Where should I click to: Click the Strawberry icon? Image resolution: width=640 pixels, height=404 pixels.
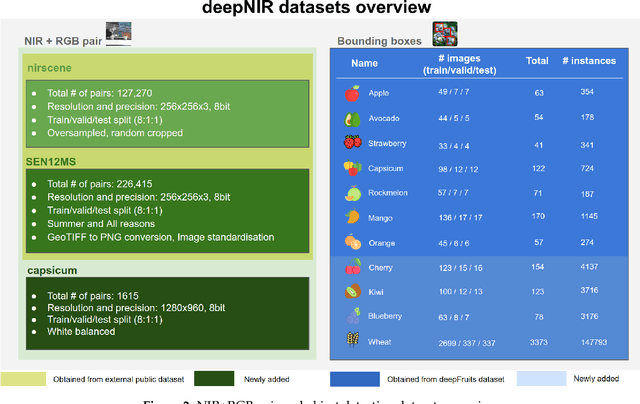tap(353, 142)
